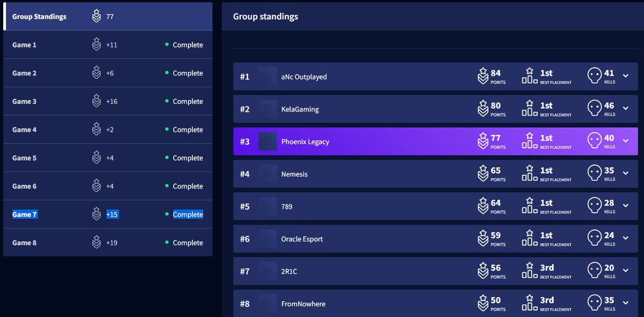Select Game 7 in the sidebar
Image resolution: width=644 pixels, height=317 pixels.
[108, 214]
